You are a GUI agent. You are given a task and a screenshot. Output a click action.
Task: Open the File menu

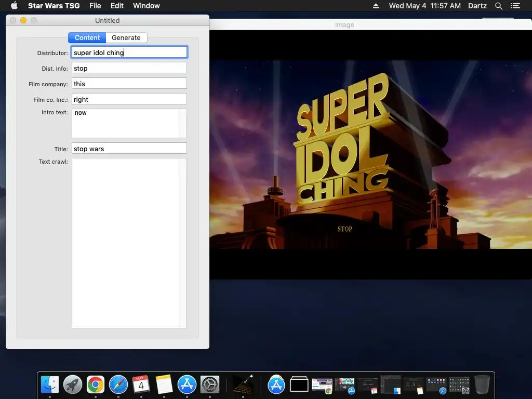[x=95, y=6]
